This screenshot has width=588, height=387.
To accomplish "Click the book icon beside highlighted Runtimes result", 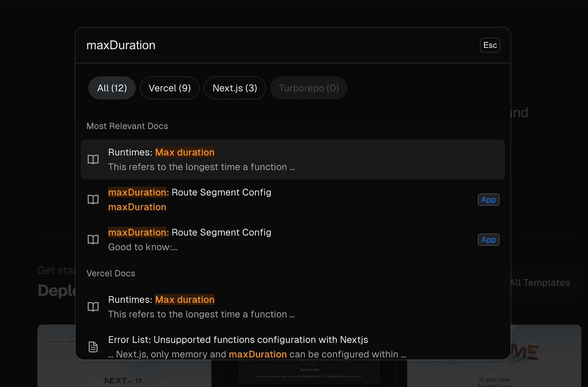I will click(x=93, y=160).
